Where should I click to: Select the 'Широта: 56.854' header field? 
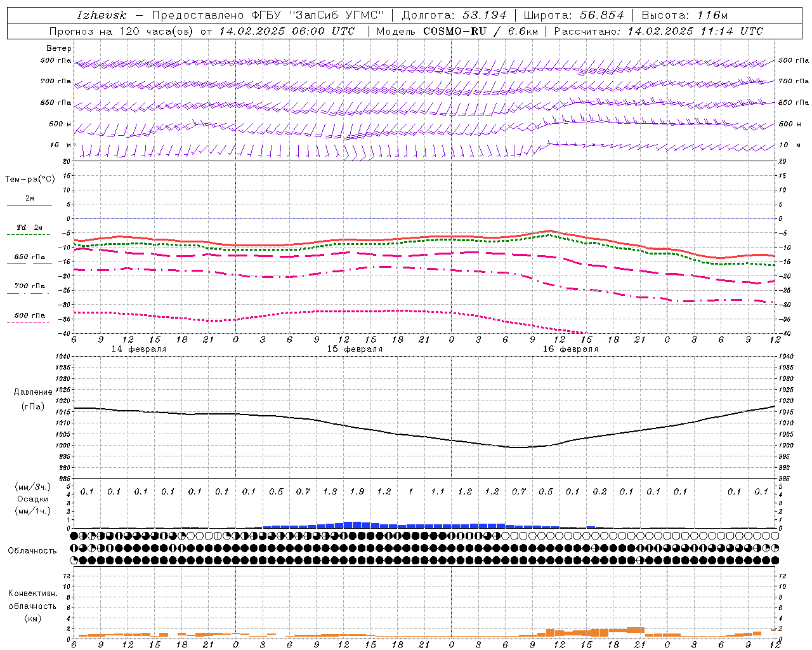click(573, 15)
